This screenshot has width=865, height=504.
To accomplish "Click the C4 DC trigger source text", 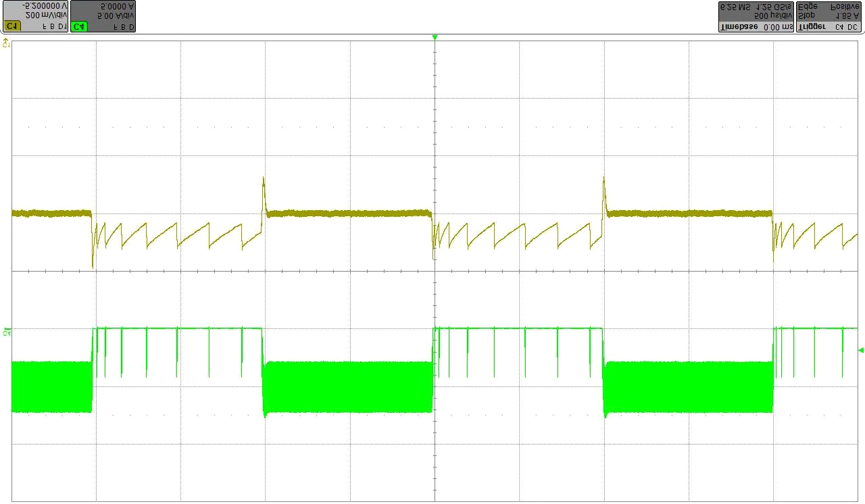I will click(x=846, y=27).
